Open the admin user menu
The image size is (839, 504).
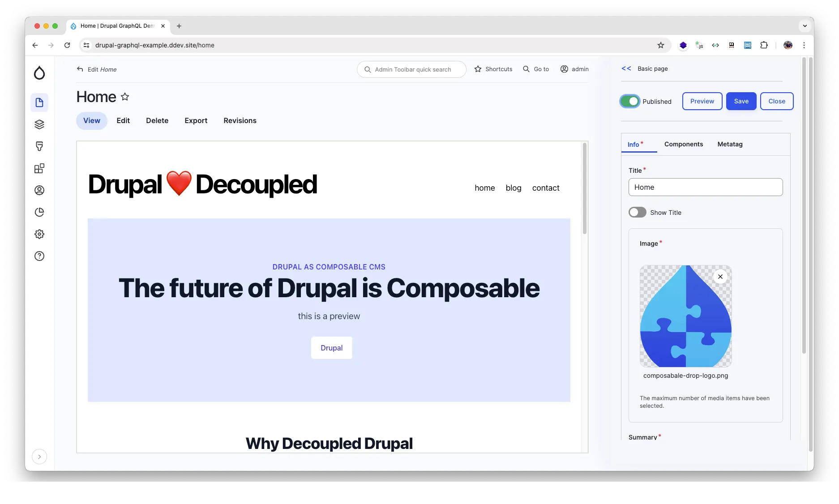click(574, 69)
